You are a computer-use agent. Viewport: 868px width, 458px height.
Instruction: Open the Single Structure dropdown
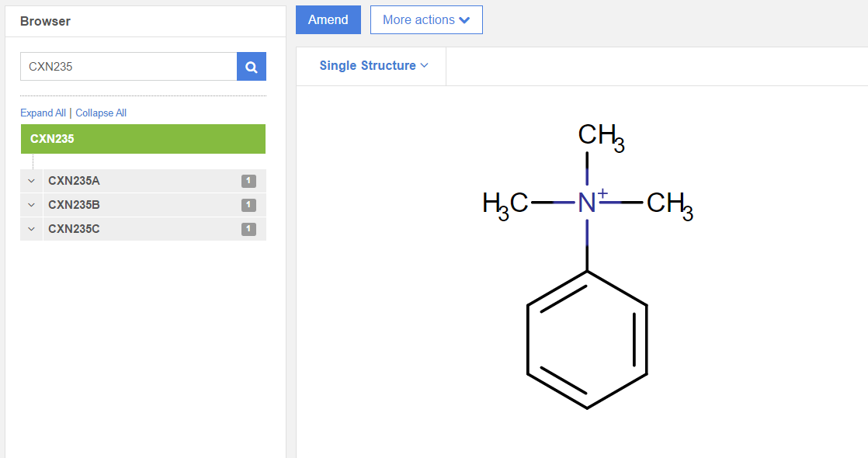(x=373, y=66)
